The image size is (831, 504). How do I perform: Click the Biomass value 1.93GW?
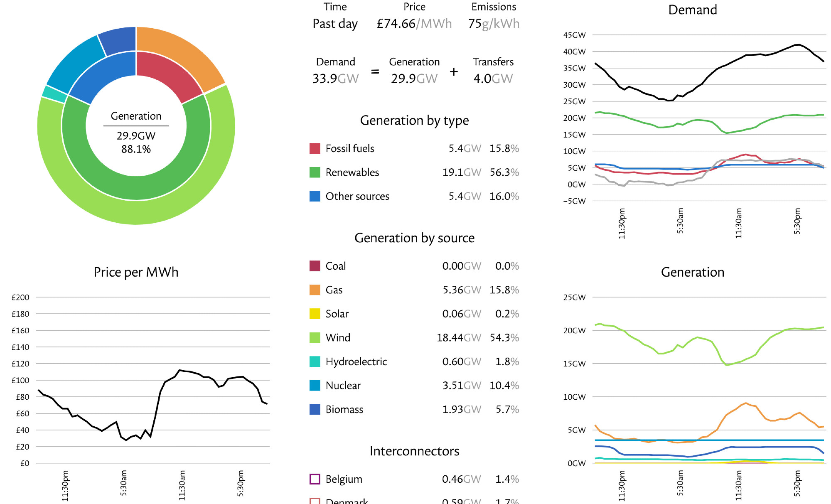pyautogui.click(x=462, y=409)
